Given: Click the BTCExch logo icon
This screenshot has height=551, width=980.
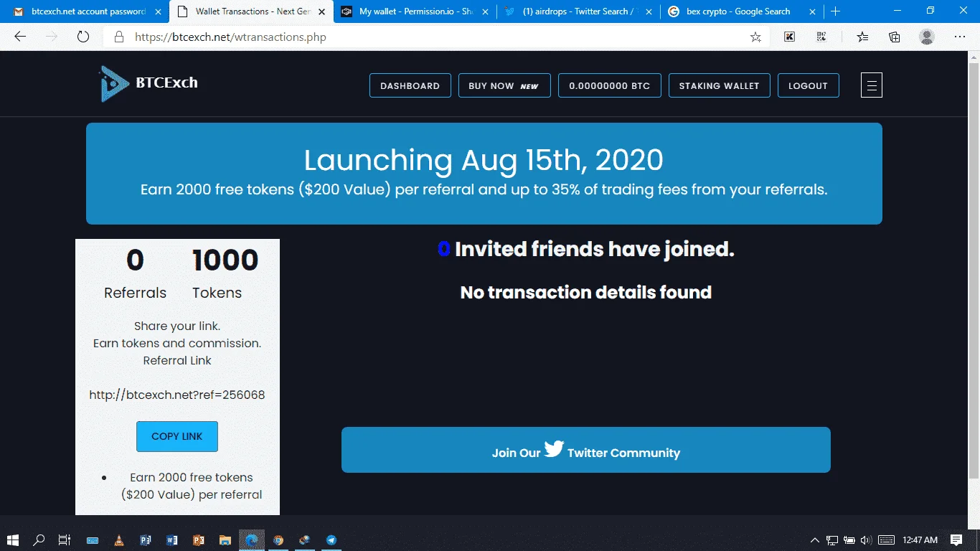Looking at the screenshot, I should click(x=114, y=83).
